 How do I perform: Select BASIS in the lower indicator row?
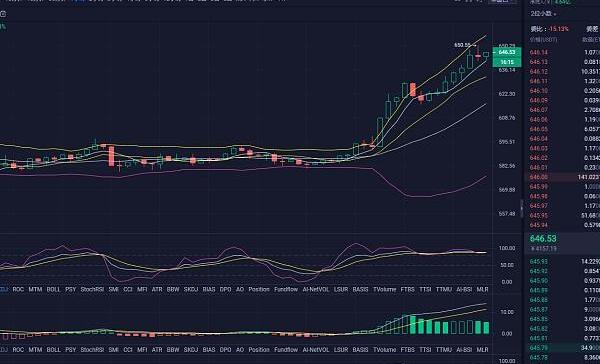pos(360,349)
